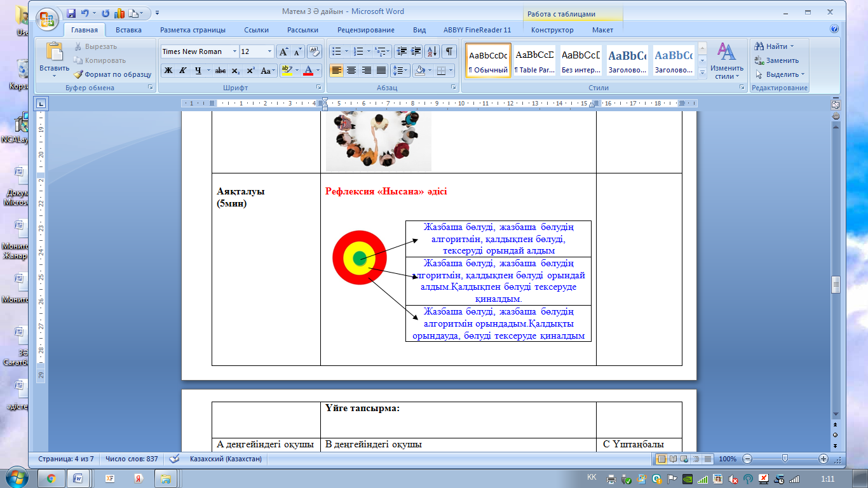
Task: Open the Вид tab
Action: click(419, 30)
